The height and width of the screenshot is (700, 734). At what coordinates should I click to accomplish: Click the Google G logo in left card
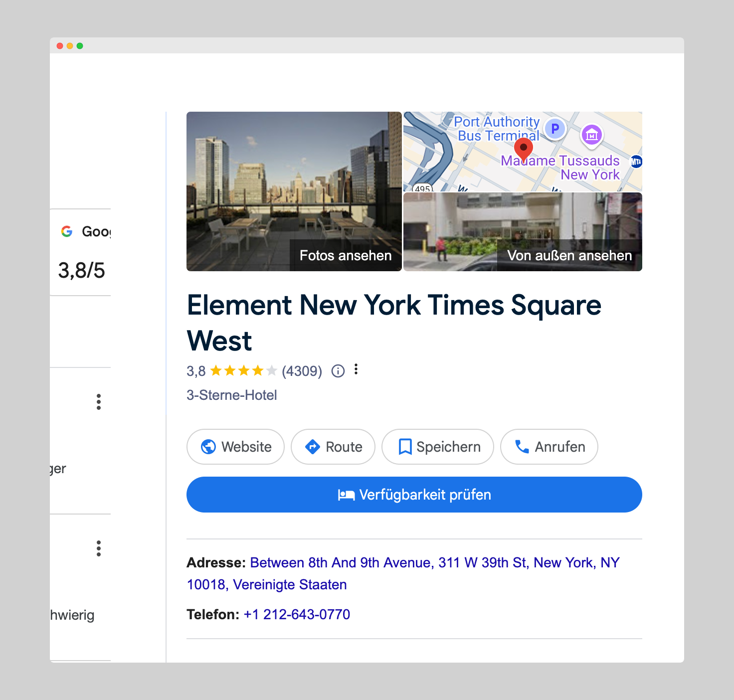pyautogui.click(x=67, y=231)
